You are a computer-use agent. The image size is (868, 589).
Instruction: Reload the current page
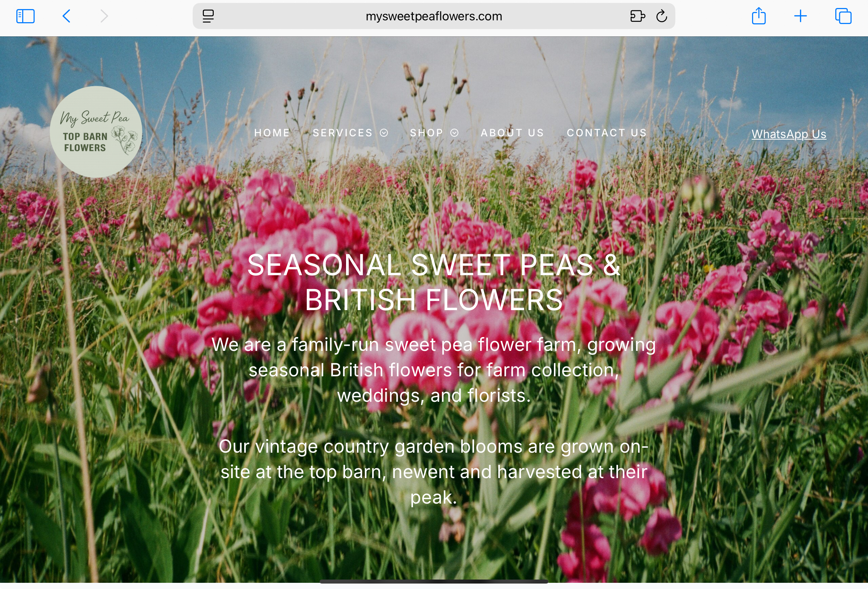662,16
